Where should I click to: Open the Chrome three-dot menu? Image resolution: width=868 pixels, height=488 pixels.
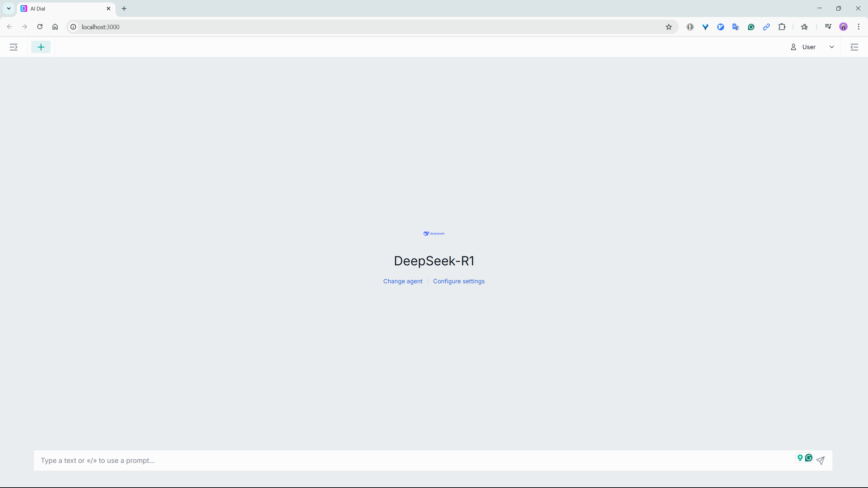point(859,27)
